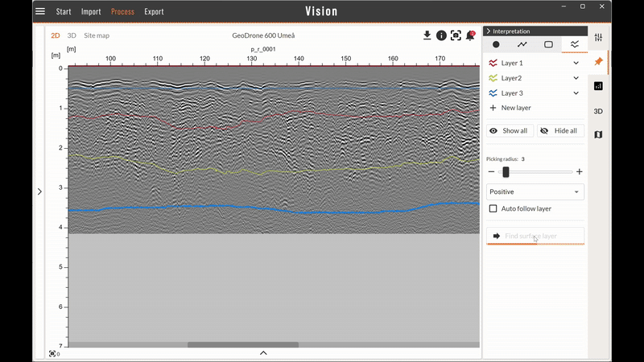Add a New layer
644x362 pixels.
click(x=510, y=108)
